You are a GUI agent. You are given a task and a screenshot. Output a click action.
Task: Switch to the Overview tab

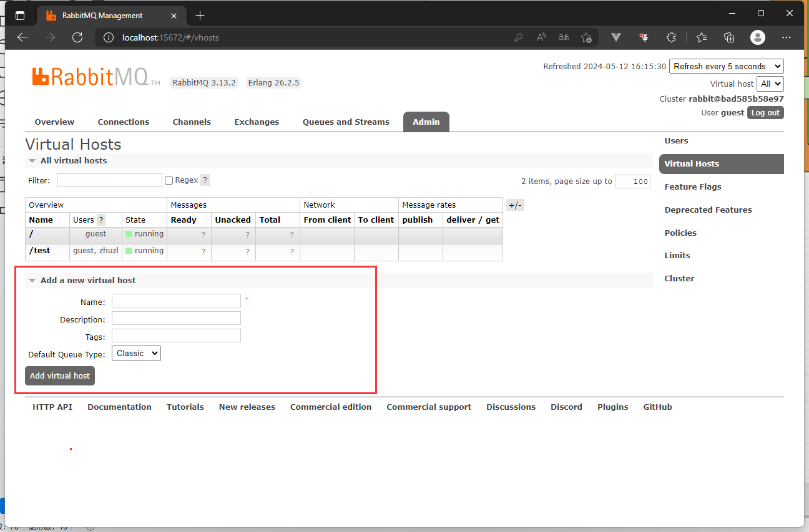pos(54,122)
